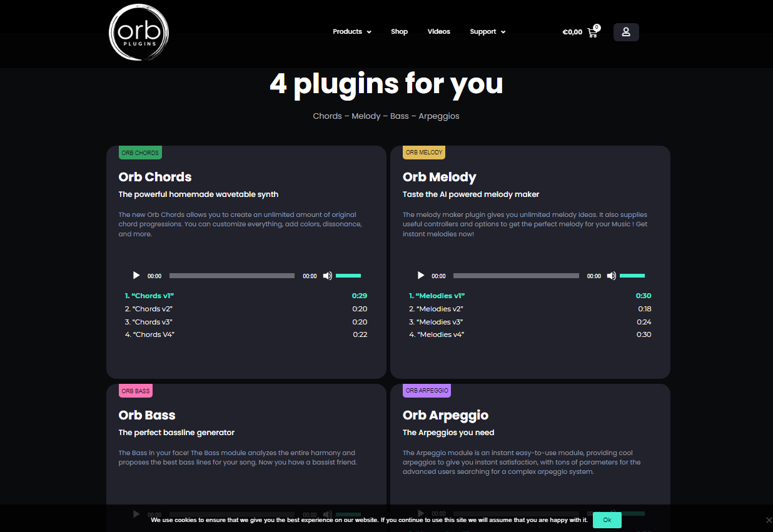Select track "Chords V4"

point(149,334)
